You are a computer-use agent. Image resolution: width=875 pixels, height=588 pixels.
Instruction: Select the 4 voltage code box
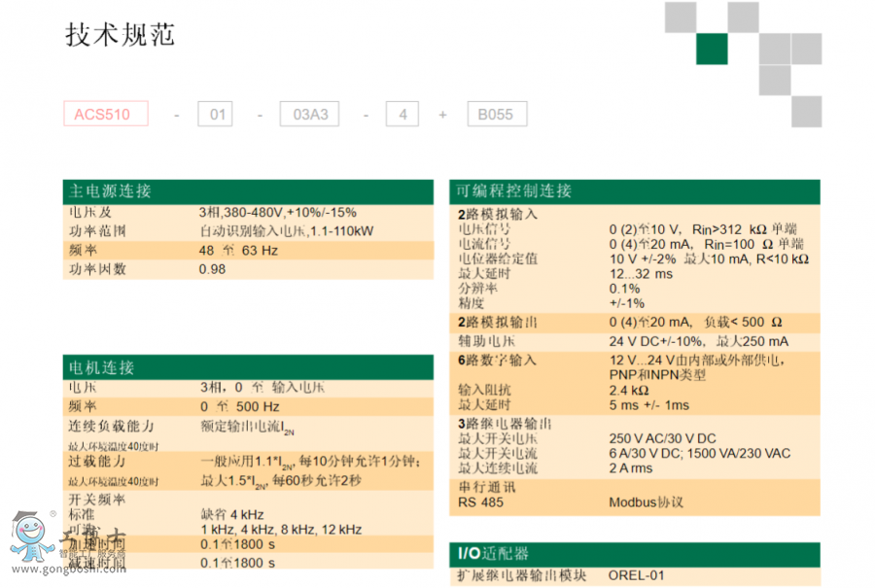pos(402,115)
